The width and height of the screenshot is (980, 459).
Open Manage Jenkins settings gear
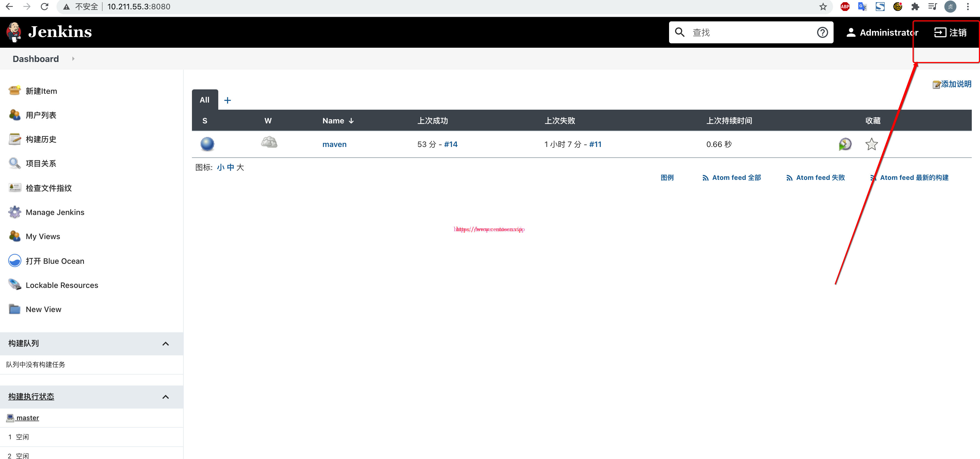pos(15,212)
